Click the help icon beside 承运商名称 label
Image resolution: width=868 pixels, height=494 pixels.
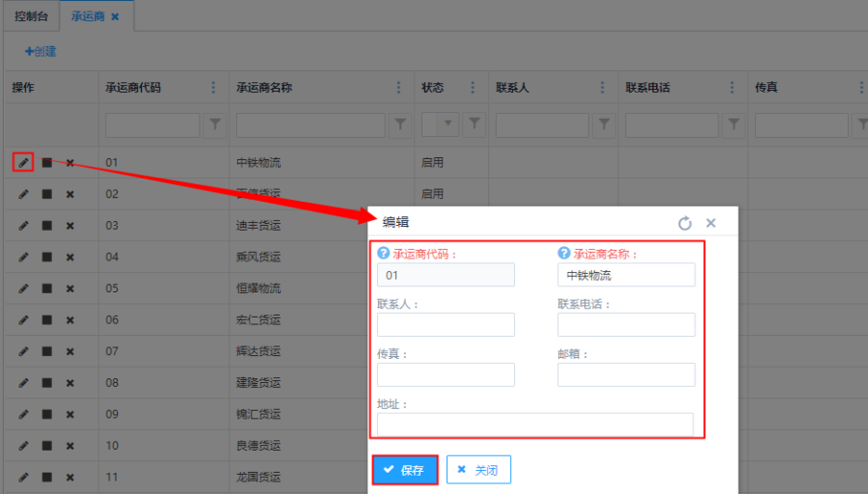tap(564, 254)
